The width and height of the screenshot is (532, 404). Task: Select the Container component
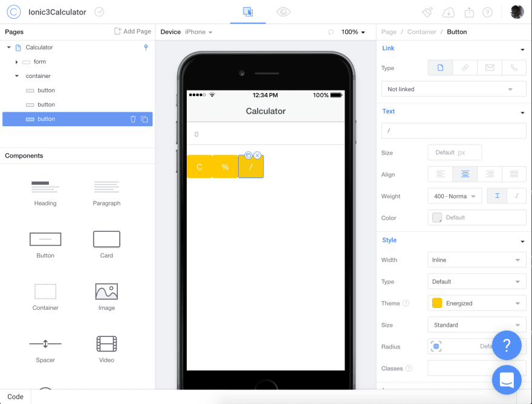pos(45,297)
